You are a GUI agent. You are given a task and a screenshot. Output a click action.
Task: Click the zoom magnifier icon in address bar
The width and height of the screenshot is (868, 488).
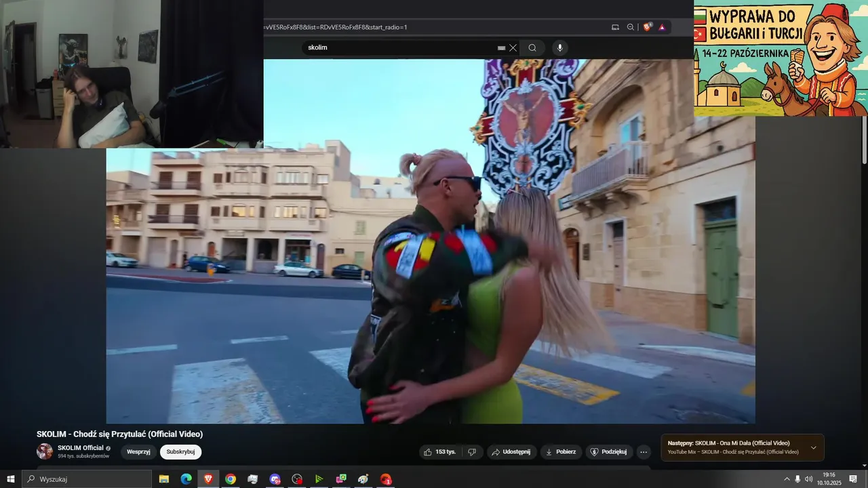(631, 27)
